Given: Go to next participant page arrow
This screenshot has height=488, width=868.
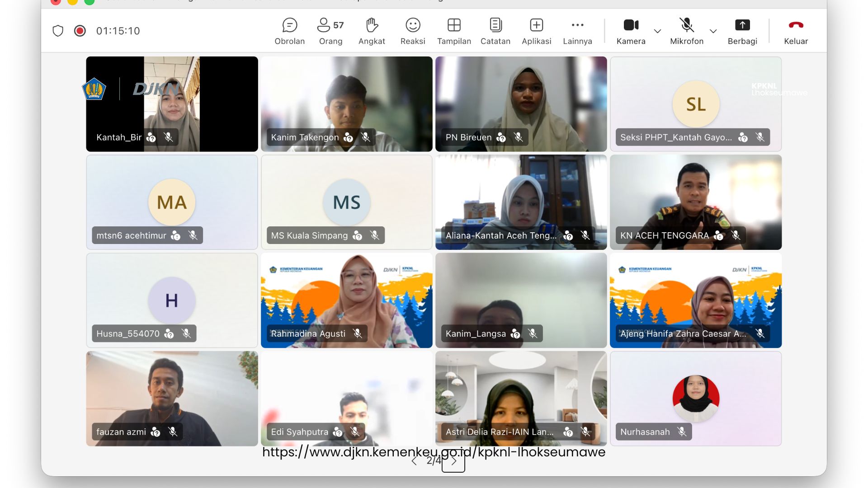Looking at the screenshot, I should pyautogui.click(x=453, y=461).
